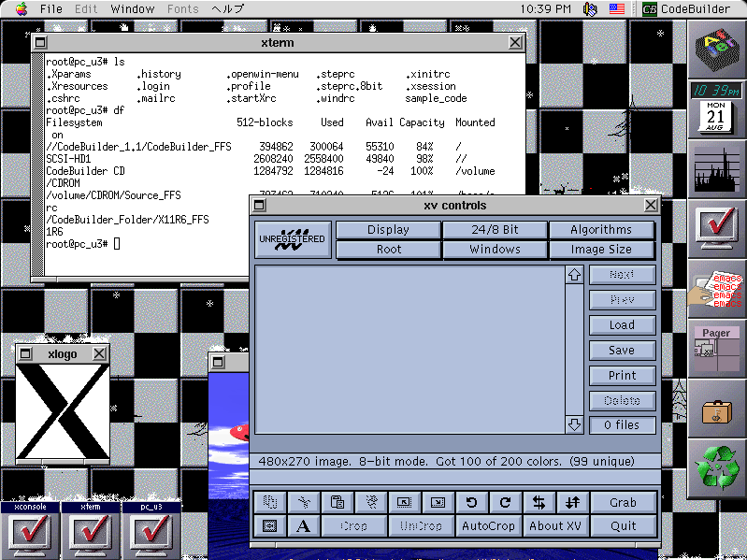Open the Windows menu in xv controls
The height and width of the screenshot is (560, 747).
pyautogui.click(x=495, y=249)
